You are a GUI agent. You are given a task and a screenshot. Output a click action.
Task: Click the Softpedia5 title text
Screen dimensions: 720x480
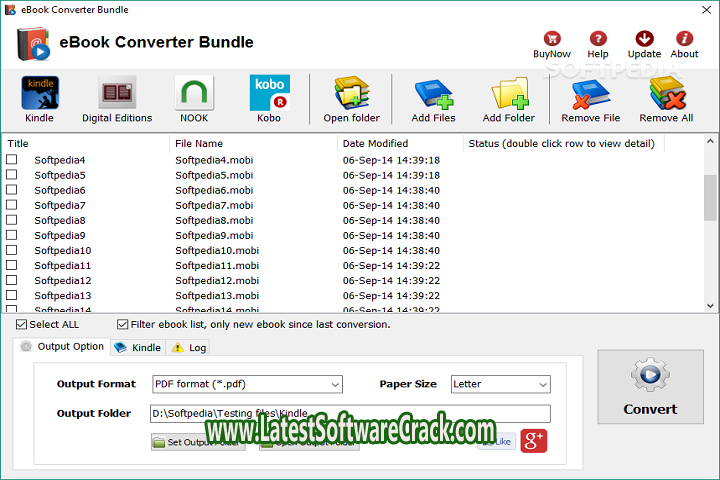(x=60, y=175)
